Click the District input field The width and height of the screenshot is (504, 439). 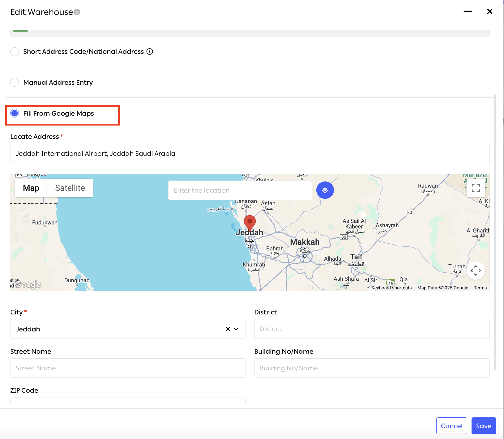pyautogui.click(x=372, y=329)
